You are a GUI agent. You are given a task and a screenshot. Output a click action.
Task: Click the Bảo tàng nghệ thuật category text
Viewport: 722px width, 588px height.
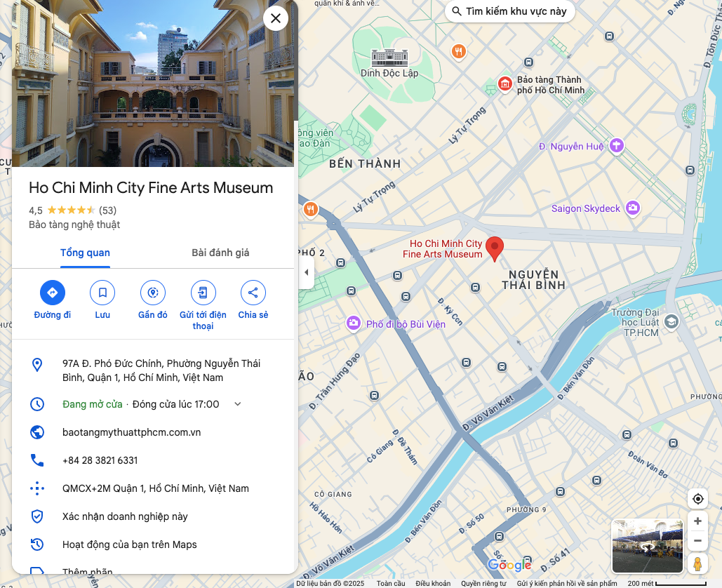pos(74,225)
